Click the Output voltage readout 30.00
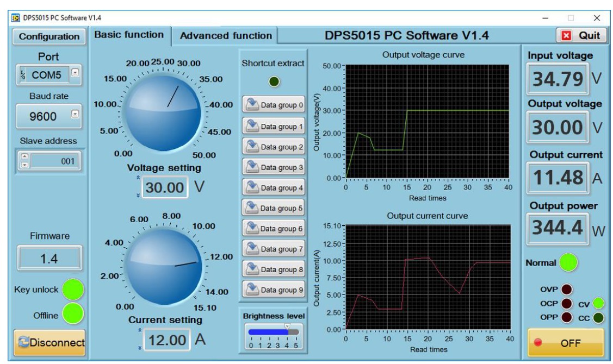 point(558,127)
